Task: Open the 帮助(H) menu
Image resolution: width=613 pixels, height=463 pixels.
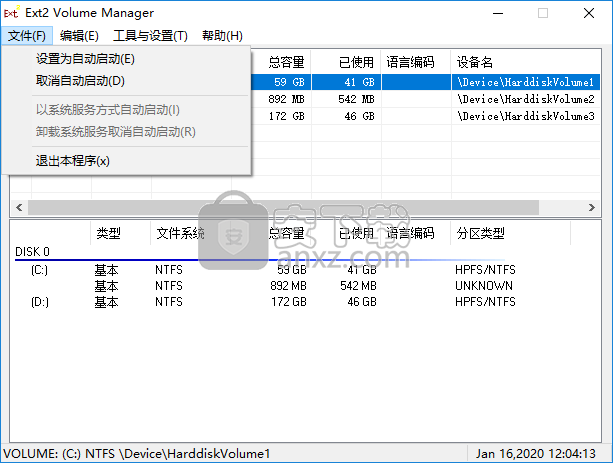Action: [222, 36]
